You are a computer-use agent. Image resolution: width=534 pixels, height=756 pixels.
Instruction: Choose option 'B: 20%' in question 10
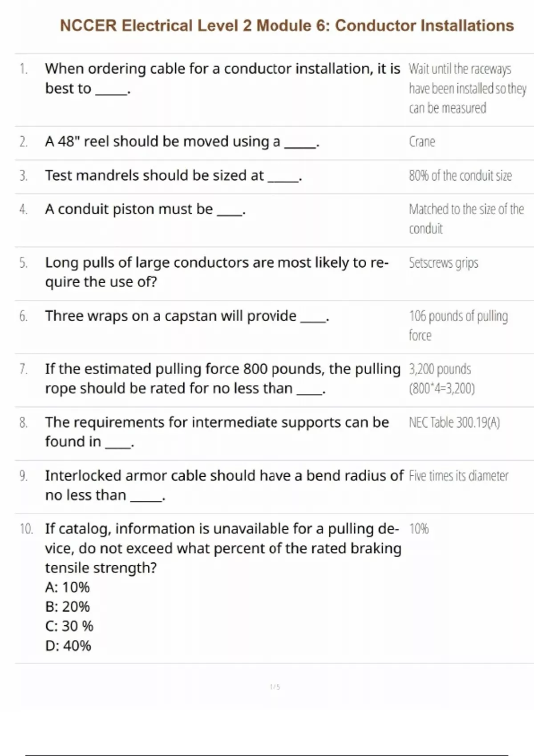[x=67, y=607]
